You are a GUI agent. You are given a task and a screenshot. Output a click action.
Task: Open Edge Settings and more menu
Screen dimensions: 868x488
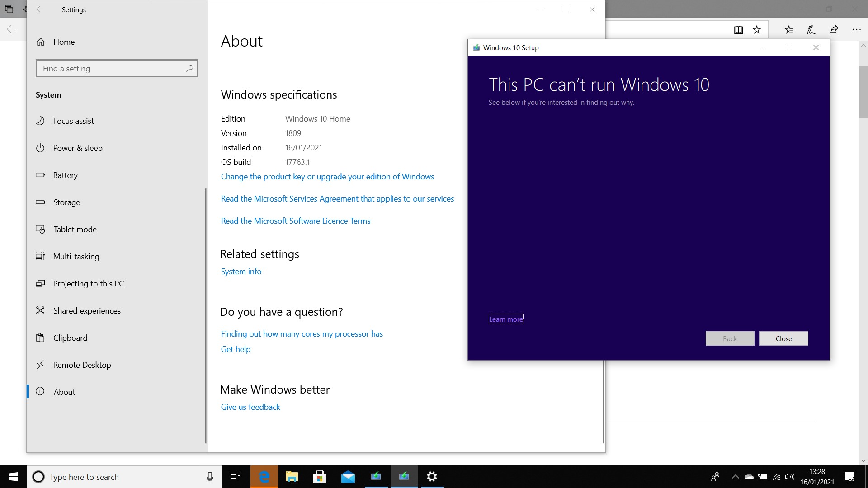pos(856,30)
